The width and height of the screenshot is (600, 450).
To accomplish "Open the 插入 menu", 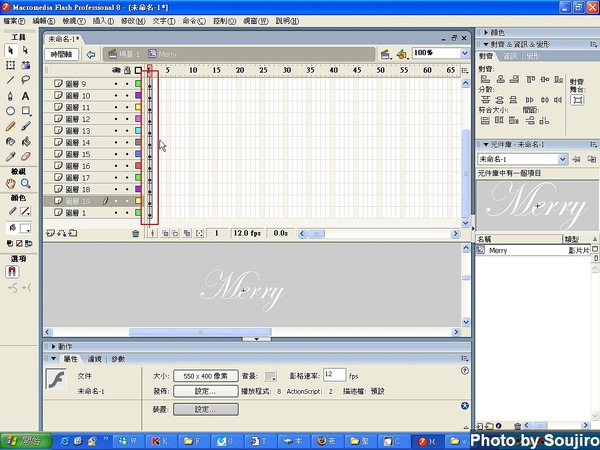I will (x=103, y=21).
